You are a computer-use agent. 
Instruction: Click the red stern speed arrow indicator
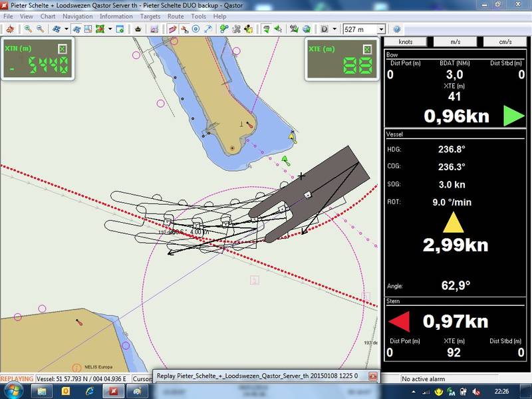[399, 321]
